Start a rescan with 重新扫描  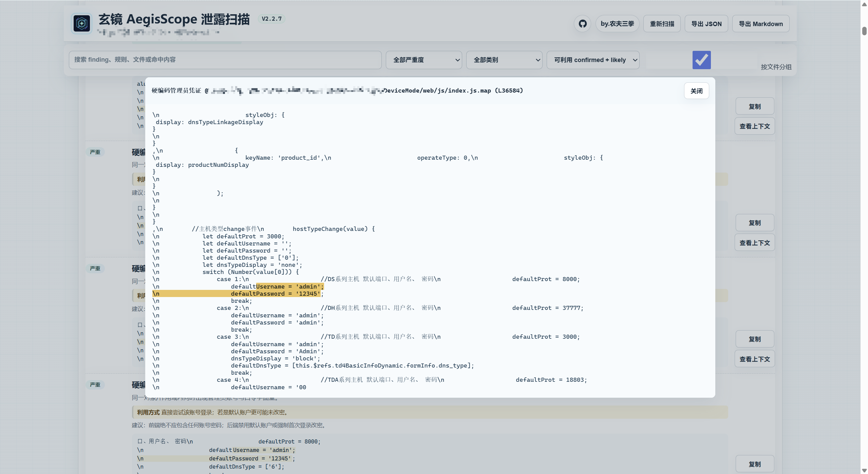point(662,24)
